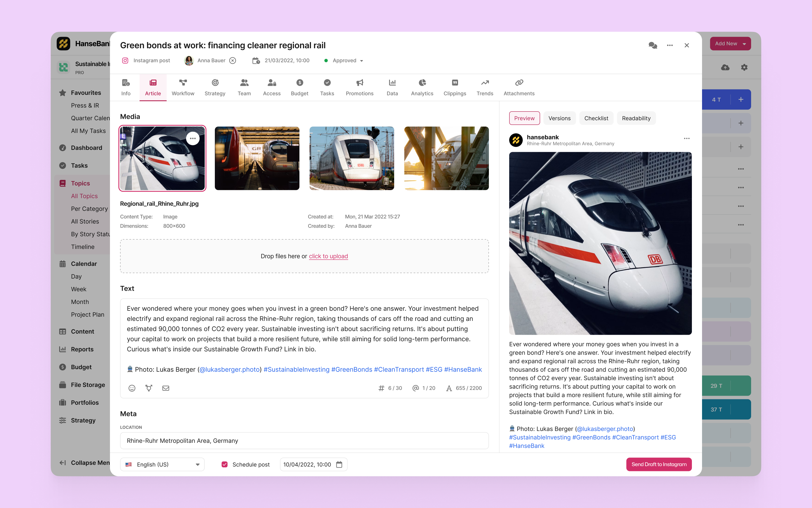This screenshot has width=812, height=508.
Task: Click the link/share nodes icon under text
Action: 149,388
